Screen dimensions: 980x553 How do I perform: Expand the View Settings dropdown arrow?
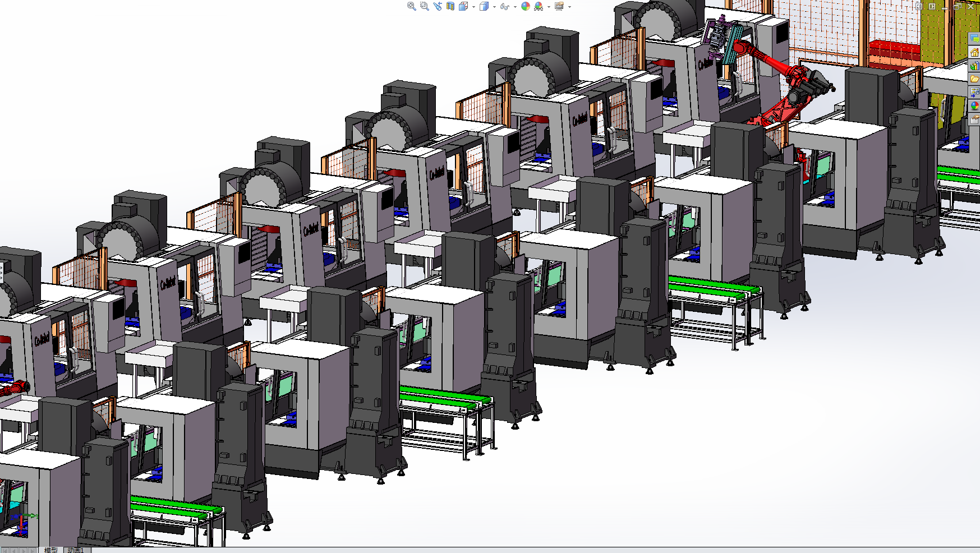click(x=569, y=7)
